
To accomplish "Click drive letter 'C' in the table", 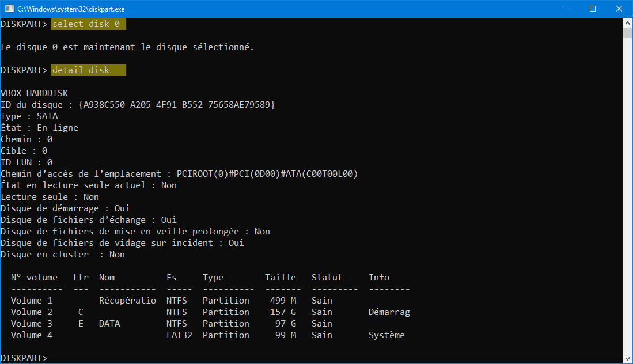I will [x=81, y=312].
